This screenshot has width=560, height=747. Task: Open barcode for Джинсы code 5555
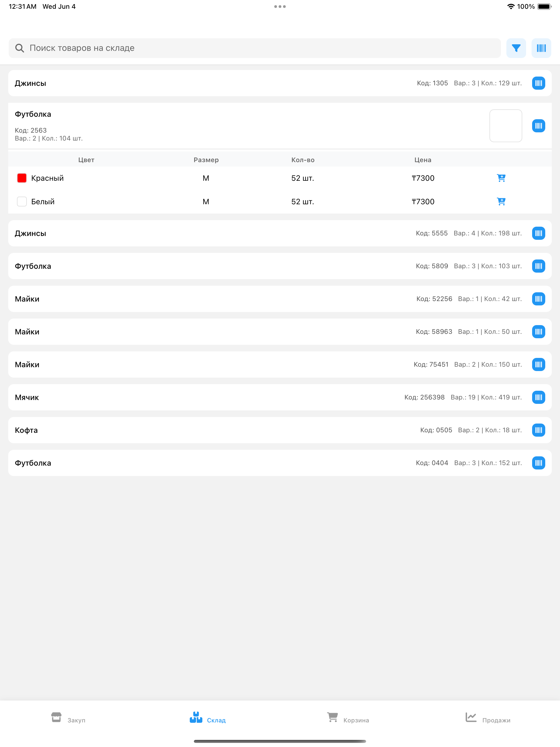click(x=538, y=233)
